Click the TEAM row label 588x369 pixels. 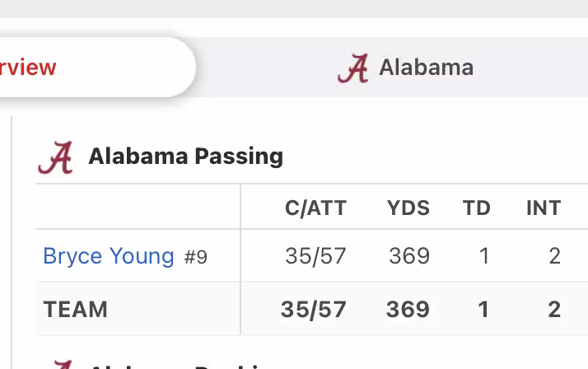tap(76, 309)
